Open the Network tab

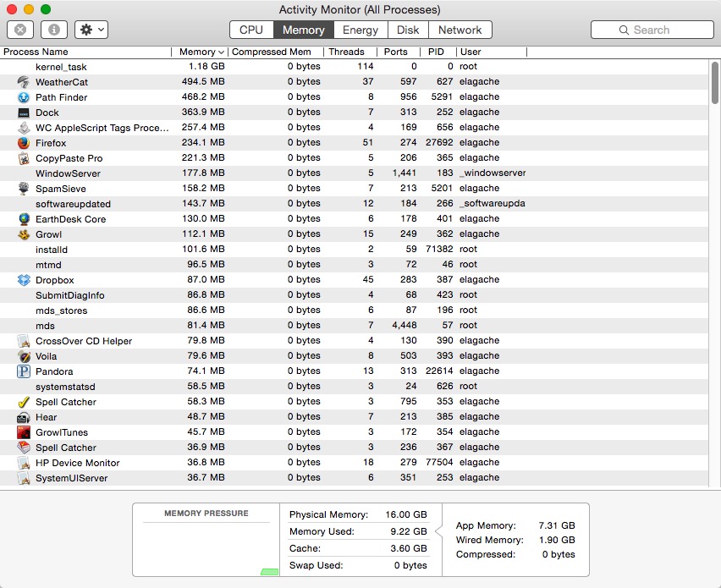tap(460, 30)
